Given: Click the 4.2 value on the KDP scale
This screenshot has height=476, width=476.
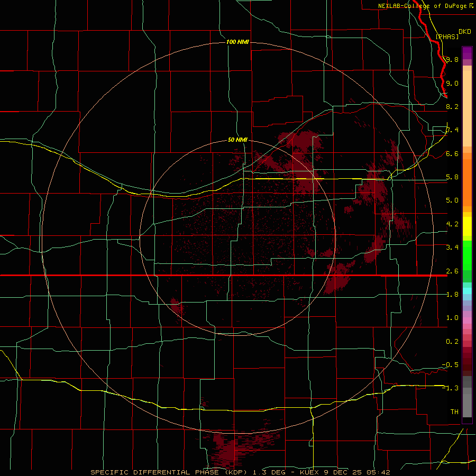Looking at the screenshot, I should [x=452, y=224].
